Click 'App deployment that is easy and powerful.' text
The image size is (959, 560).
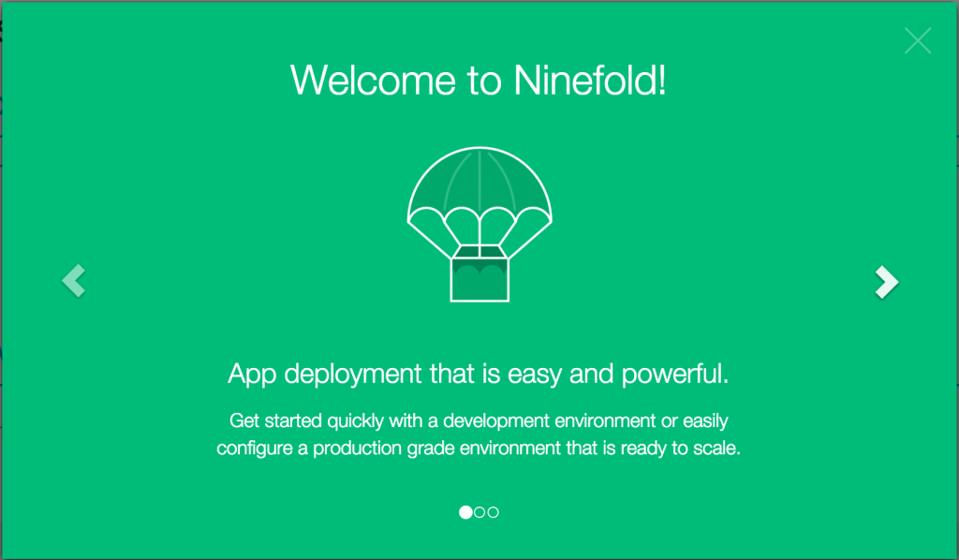479,374
